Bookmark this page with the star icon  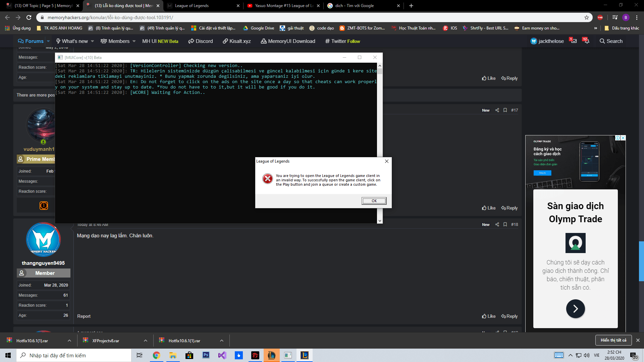point(587,17)
